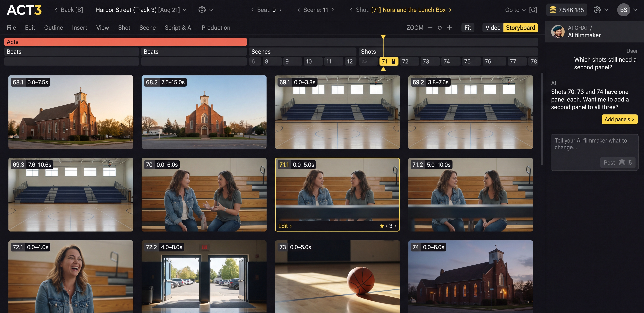Expand the user profile chevron
Viewport: 644px width, 313px height.
pos(635,10)
